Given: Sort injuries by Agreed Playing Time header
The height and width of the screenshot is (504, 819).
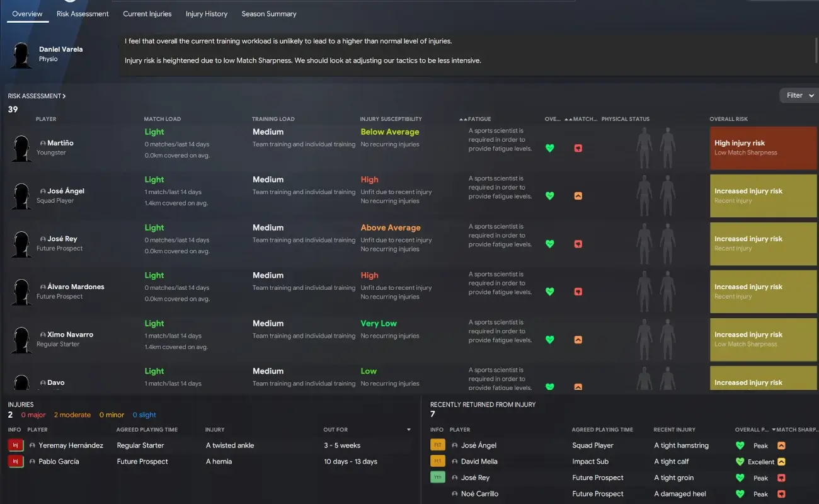Looking at the screenshot, I should tap(147, 430).
